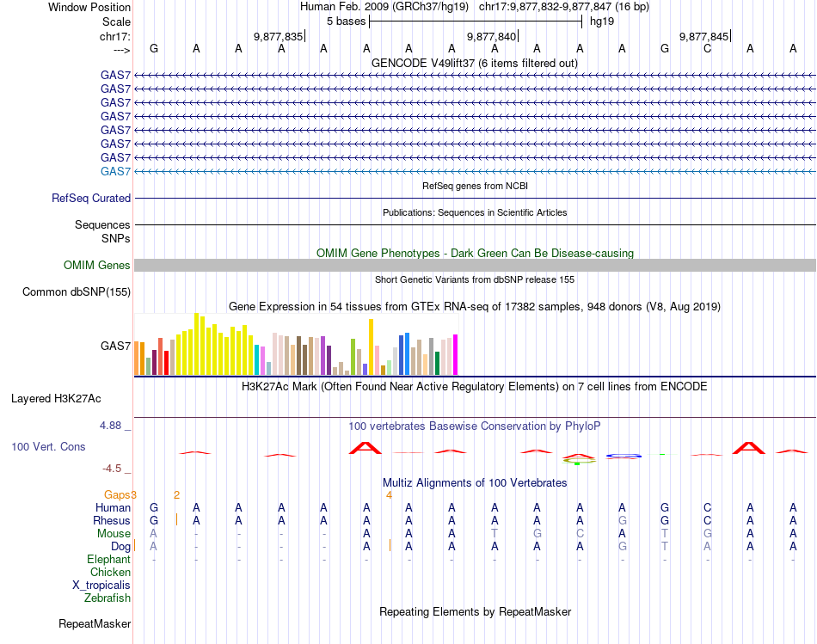Open the "Multiz Alignments of 100 Vertebrates" title

pos(475,483)
